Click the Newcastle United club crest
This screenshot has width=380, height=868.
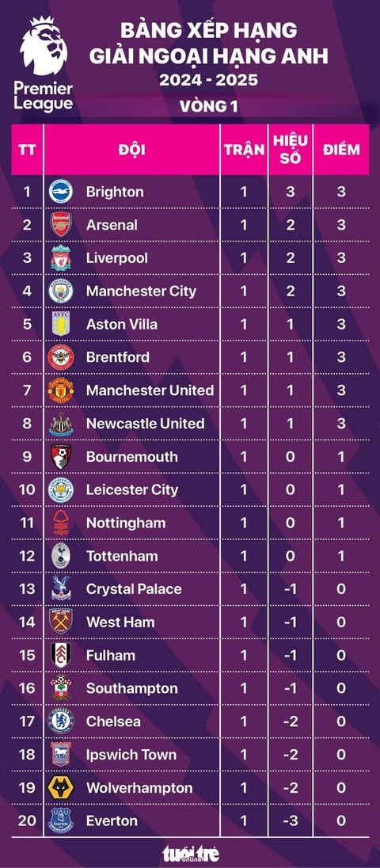(61, 424)
